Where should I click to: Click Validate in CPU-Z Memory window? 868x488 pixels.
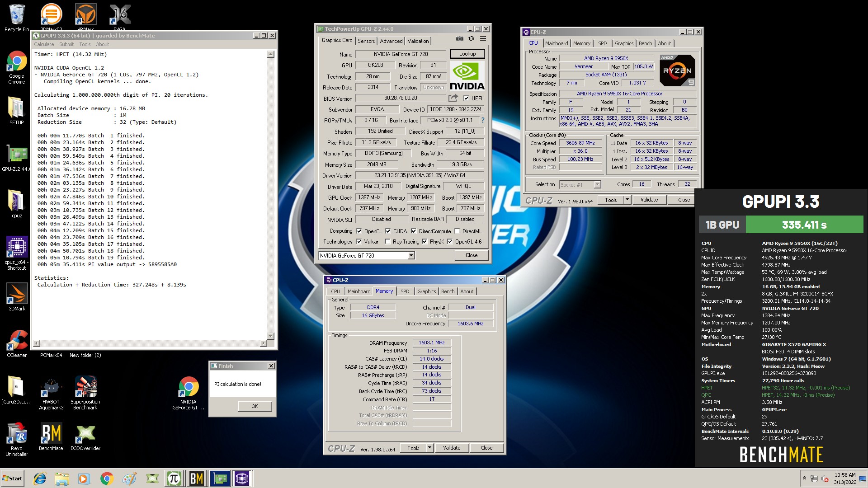(x=452, y=448)
